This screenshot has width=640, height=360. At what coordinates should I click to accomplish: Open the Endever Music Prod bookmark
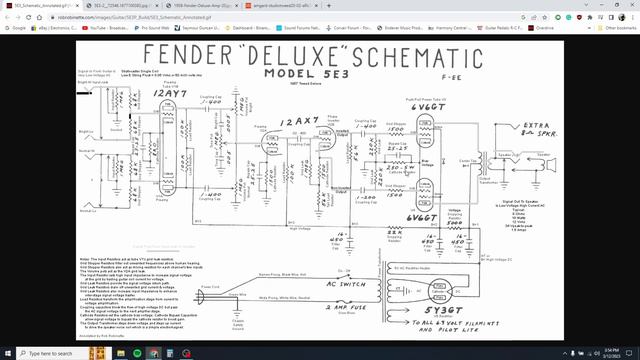(400, 28)
